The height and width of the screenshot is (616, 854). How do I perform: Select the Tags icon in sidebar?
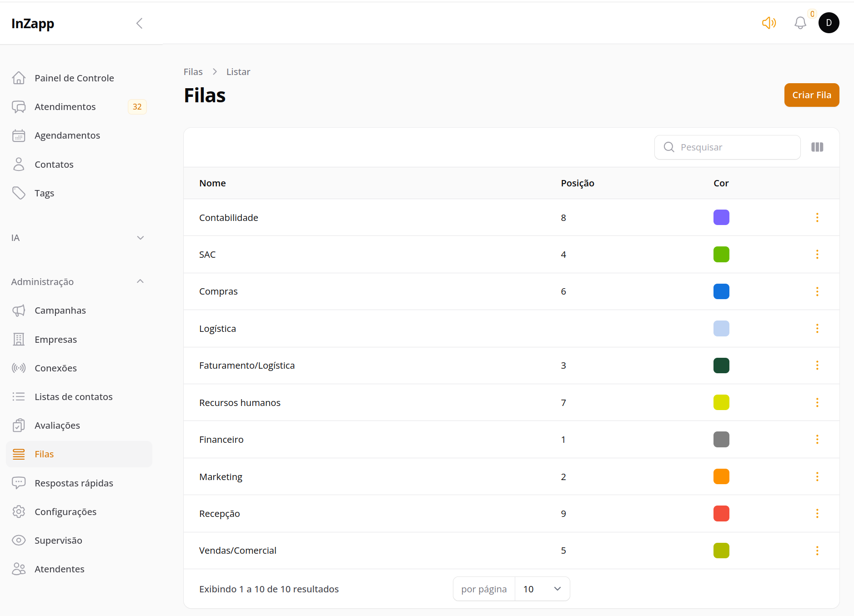click(19, 193)
